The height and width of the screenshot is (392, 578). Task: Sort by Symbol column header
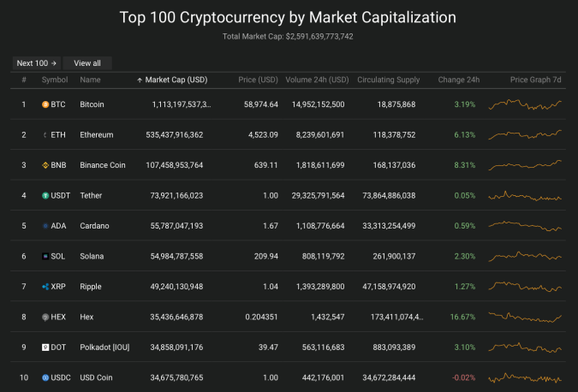[55, 80]
